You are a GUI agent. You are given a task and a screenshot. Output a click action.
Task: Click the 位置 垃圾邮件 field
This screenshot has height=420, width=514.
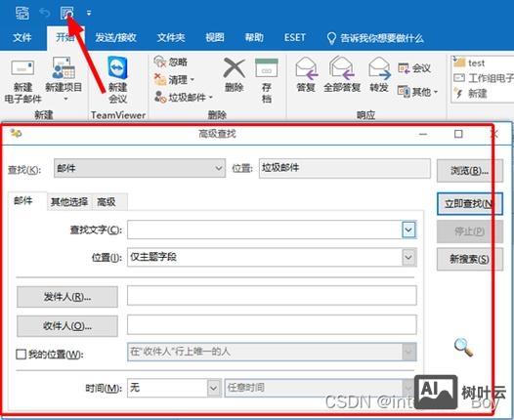[345, 168]
